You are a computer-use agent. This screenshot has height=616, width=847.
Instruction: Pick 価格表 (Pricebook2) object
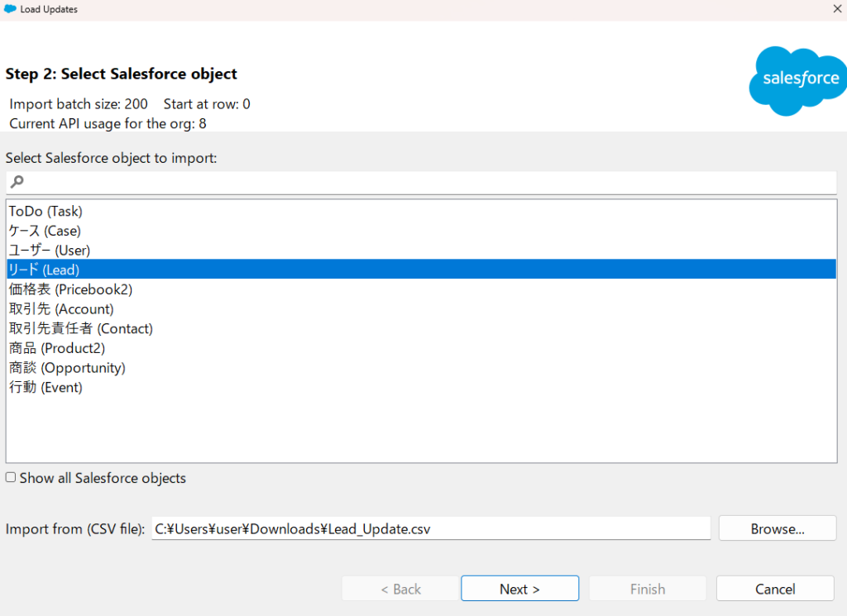(x=70, y=289)
